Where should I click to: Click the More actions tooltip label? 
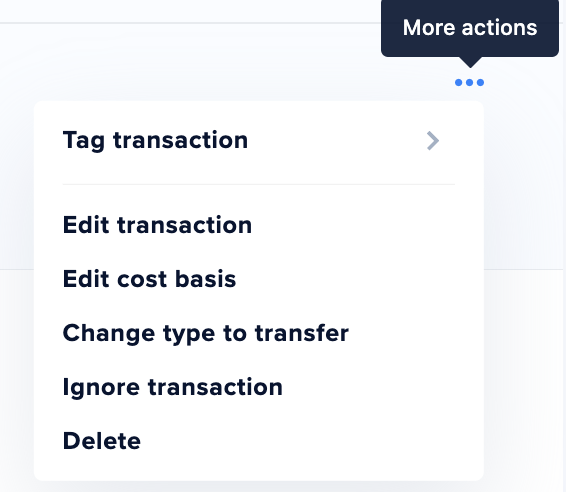[x=470, y=27]
